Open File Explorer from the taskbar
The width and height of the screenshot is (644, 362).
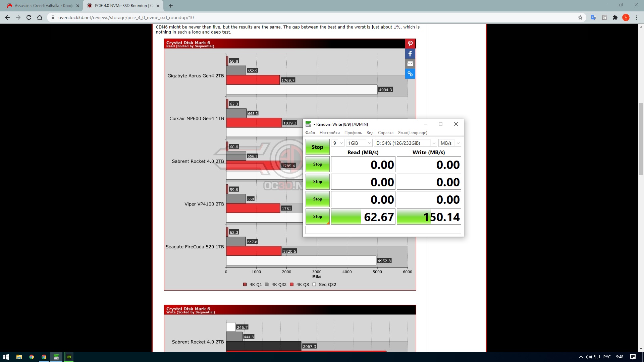point(19,357)
